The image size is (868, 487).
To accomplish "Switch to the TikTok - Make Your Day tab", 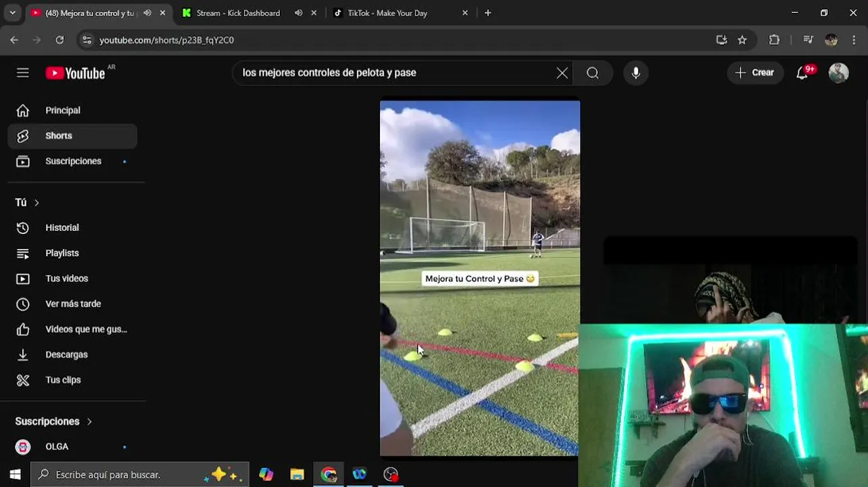I will [387, 13].
